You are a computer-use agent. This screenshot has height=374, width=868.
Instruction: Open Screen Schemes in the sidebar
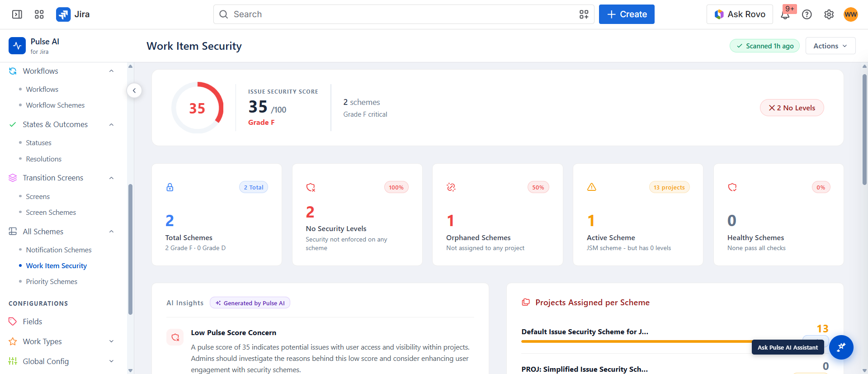click(51, 212)
